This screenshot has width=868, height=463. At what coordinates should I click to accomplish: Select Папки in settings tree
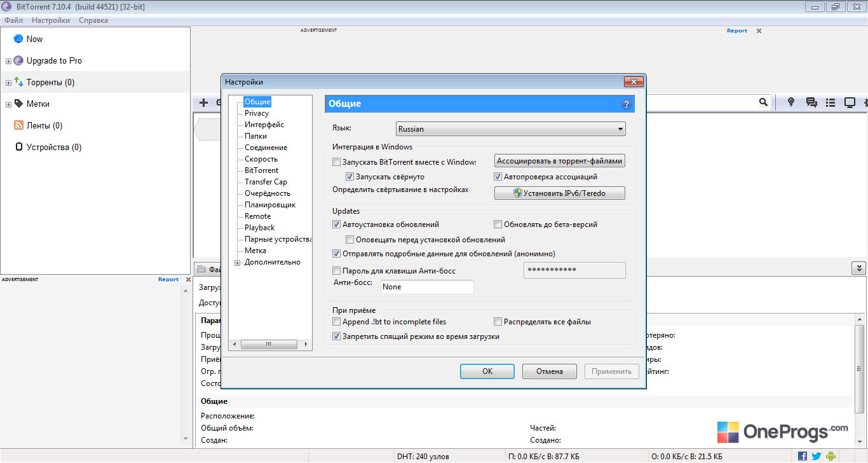click(x=255, y=136)
